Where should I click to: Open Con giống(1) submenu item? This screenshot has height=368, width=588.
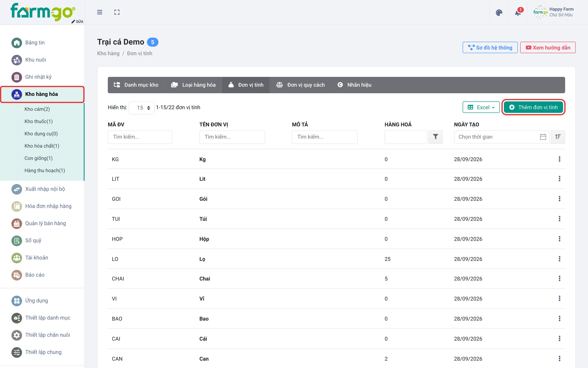tap(39, 158)
